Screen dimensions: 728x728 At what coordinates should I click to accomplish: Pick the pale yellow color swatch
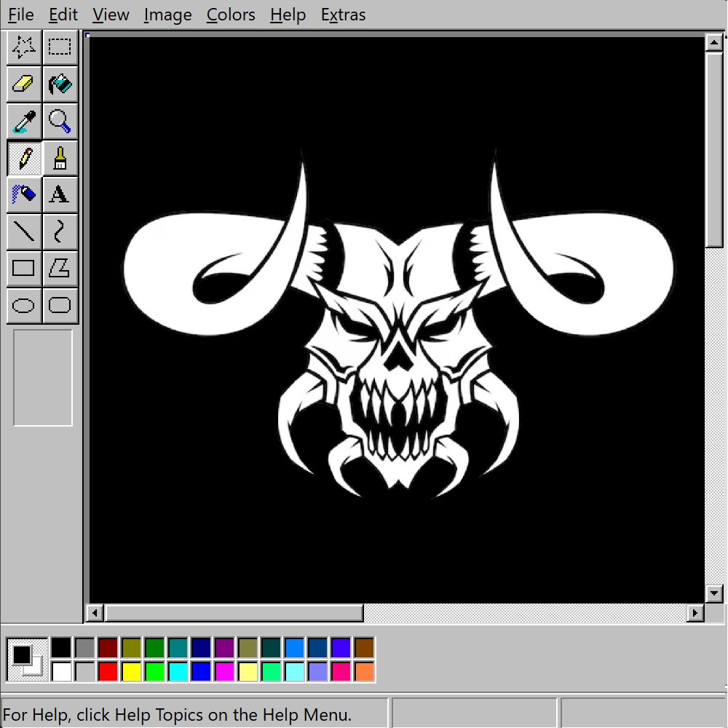coord(248,671)
